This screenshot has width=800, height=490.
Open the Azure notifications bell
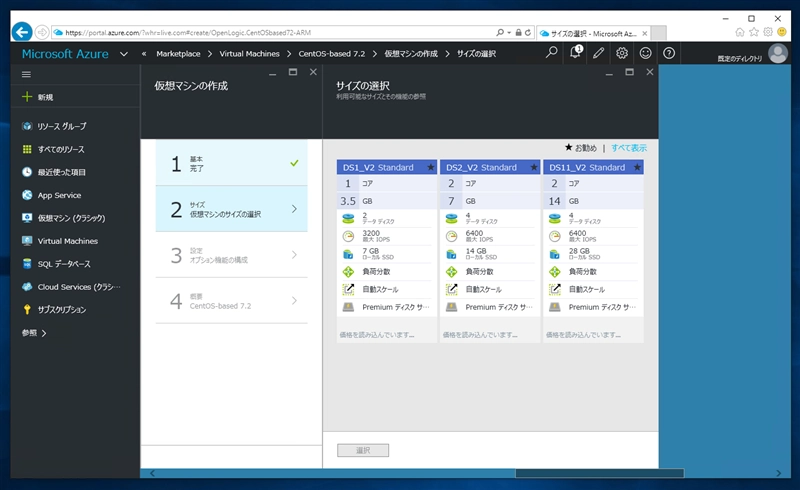pyautogui.click(x=575, y=52)
